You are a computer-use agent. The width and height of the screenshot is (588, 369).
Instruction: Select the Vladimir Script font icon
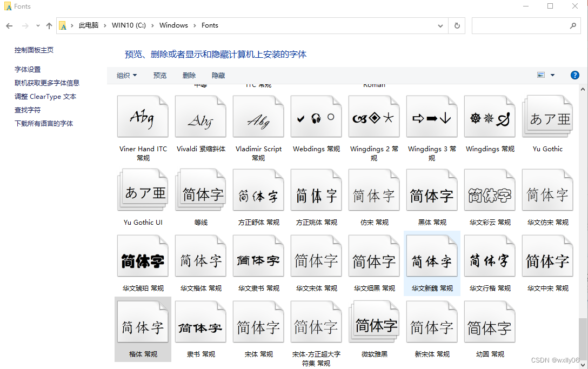point(258,116)
